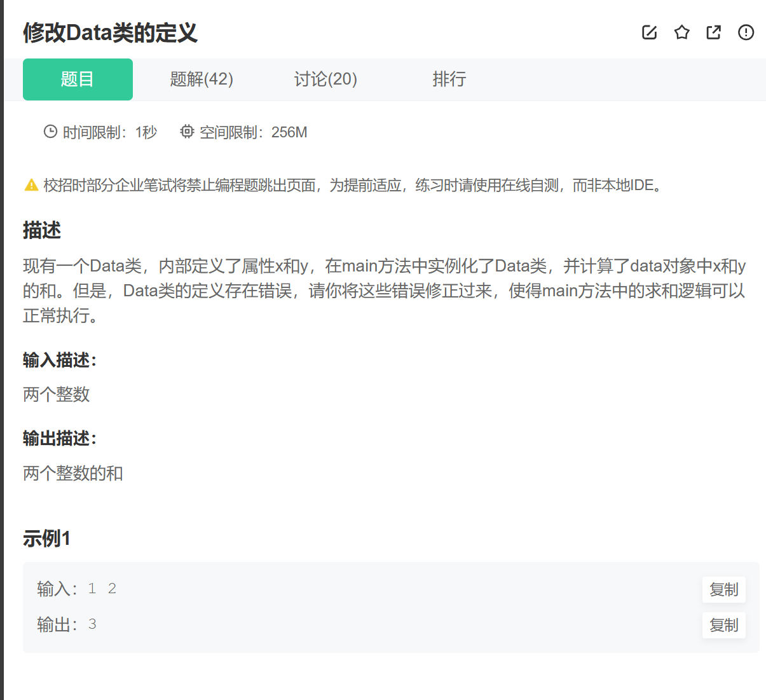Click the 空间限制：256M text
Image resolution: width=766 pixels, height=700 pixels.
pyautogui.click(x=253, y=132)
